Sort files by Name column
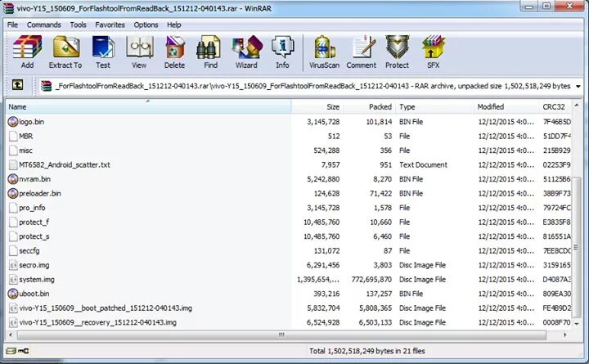This screenshot has width=589, height=364. [x=148, y=106]
